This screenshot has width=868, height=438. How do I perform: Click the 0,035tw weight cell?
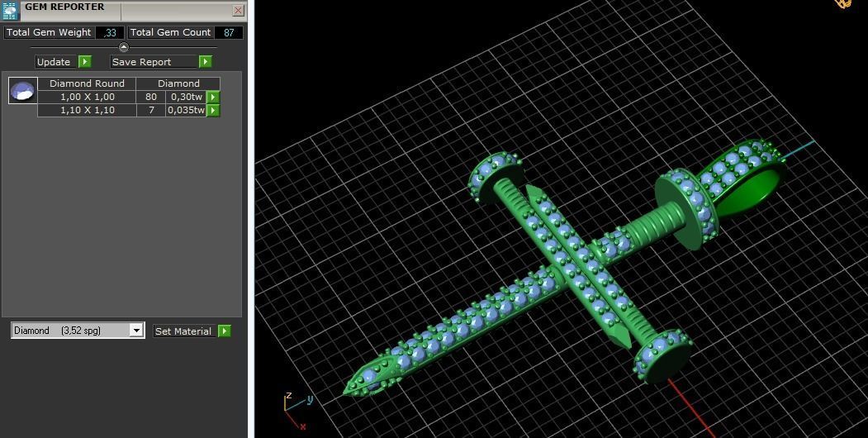[x=186, y=110]
